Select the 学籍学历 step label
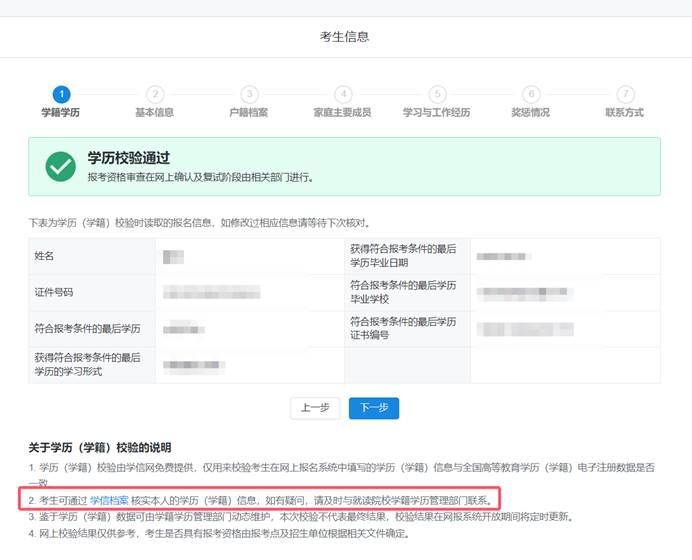The height and width of the screenshot is (560, 692). (x=61, y=113)
